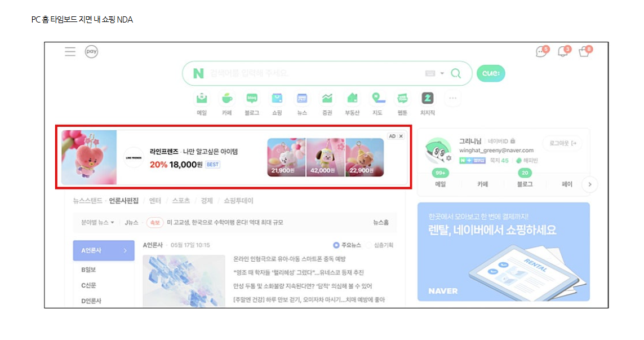This screenshot has width=644, height=340.
Task: Switch to the 쇼핑투데이 tab
Action: coord(239,201)
